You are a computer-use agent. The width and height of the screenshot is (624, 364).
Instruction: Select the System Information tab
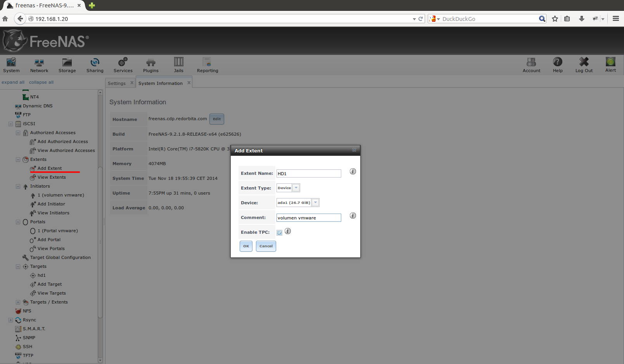point(160,83)
